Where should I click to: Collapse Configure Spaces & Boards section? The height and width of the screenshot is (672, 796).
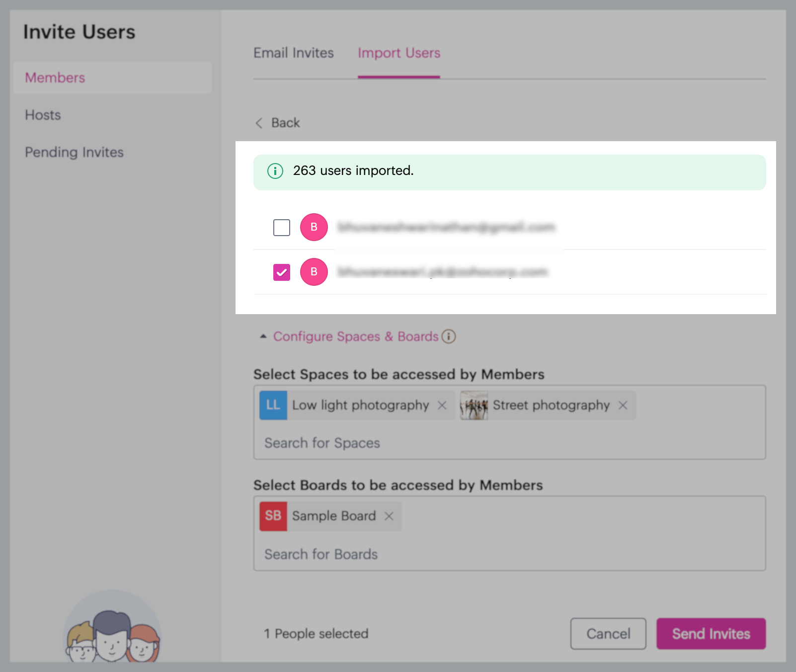(x=263, y=336)
